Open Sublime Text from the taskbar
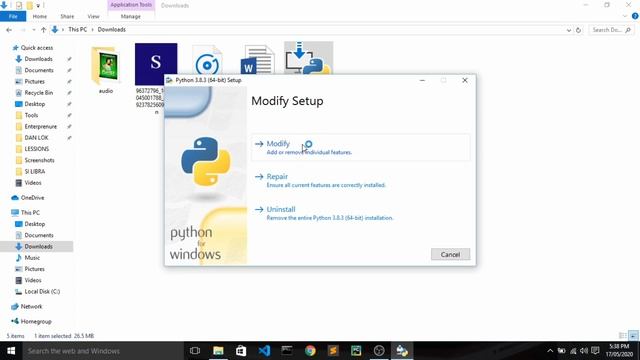Image resolution: width=640 pixels, height=360 pixels. pos(333,351)
